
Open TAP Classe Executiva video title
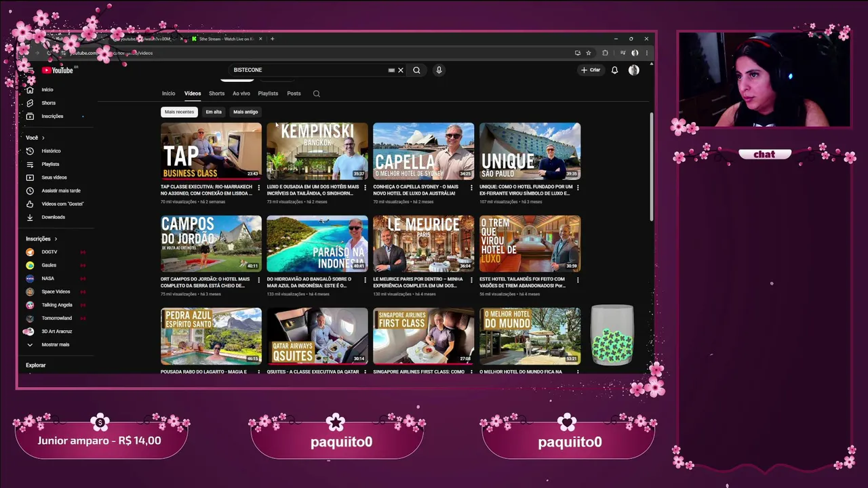tap(206, 190)
